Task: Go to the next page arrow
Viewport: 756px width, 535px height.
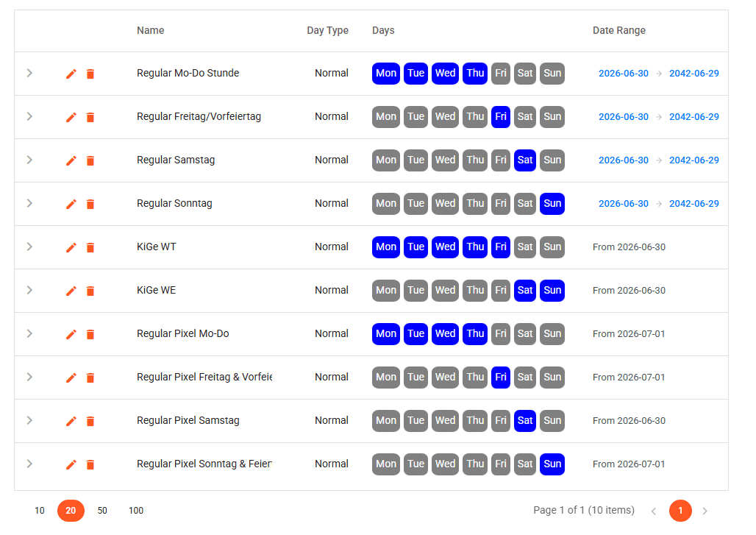Action: pos(705,511)
